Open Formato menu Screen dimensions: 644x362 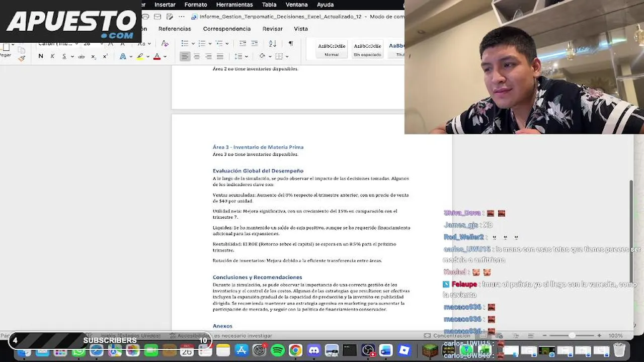coord(196,5)
